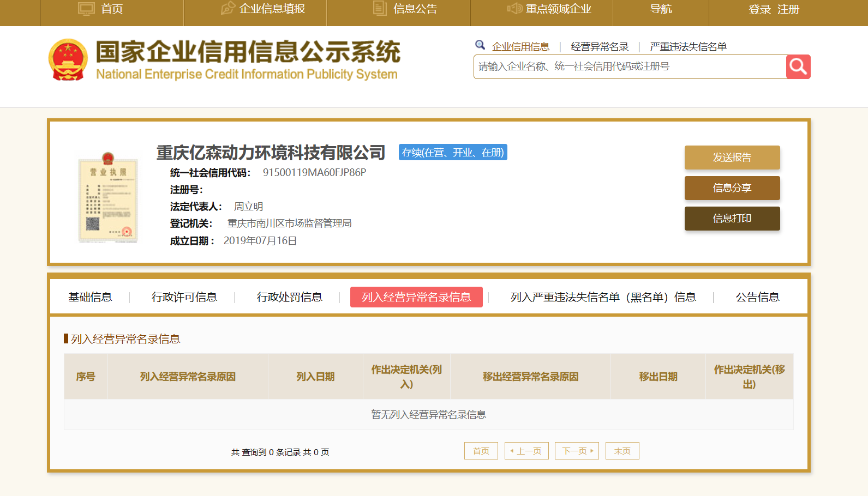Click credit code 91500119MA60FJP86P
868x496 pixels.
tap(314, 172)
